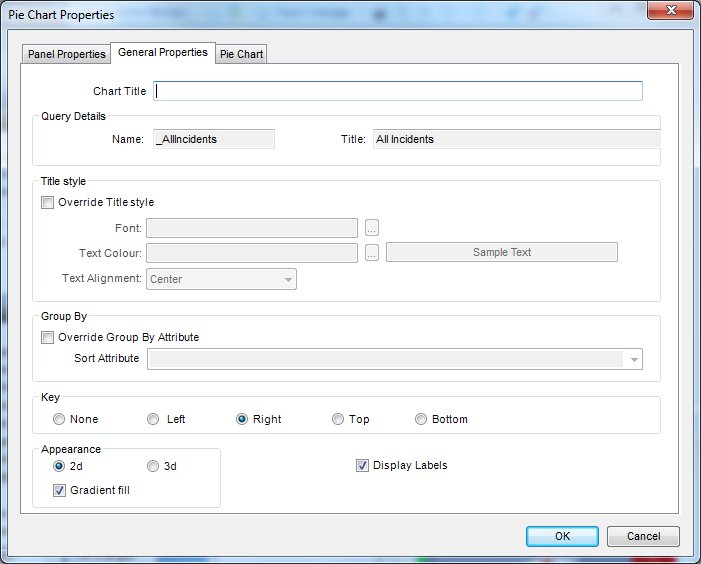
Task: Set Key position to Bottom
Action: tap(421, 419)
